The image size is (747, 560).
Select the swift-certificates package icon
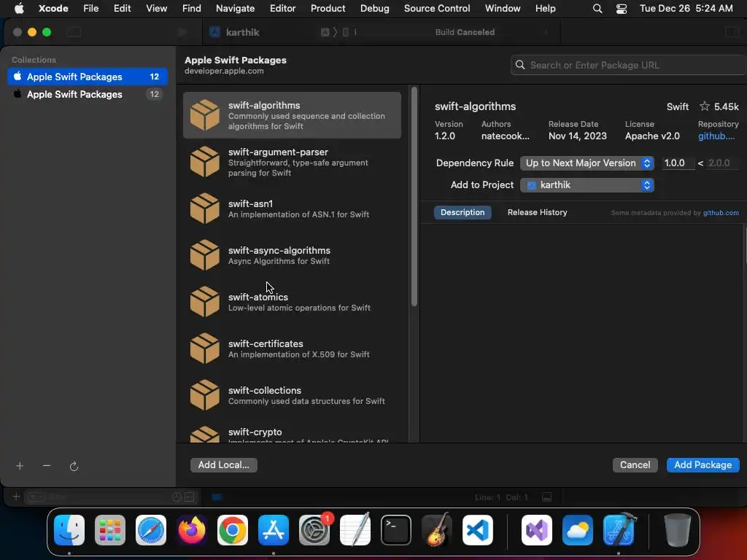(204, 349)
